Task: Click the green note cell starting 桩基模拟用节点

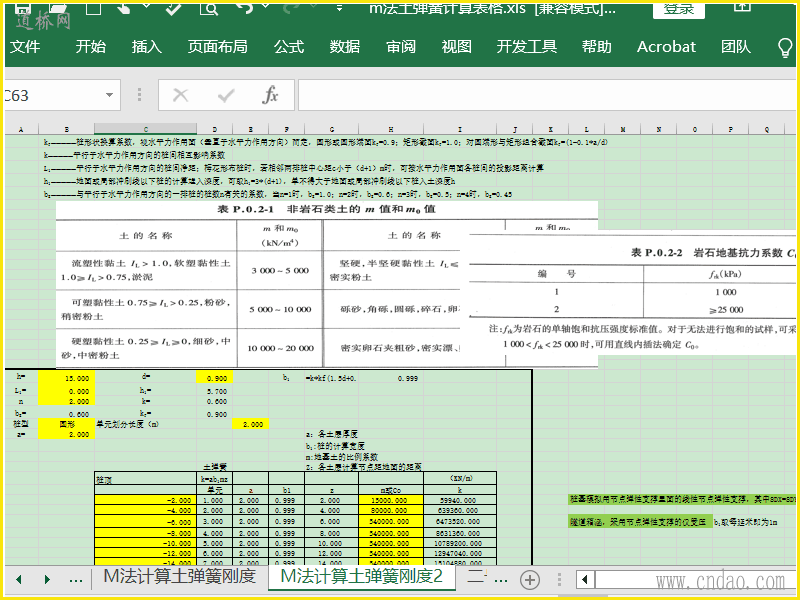Action: [x=682, y=499]
